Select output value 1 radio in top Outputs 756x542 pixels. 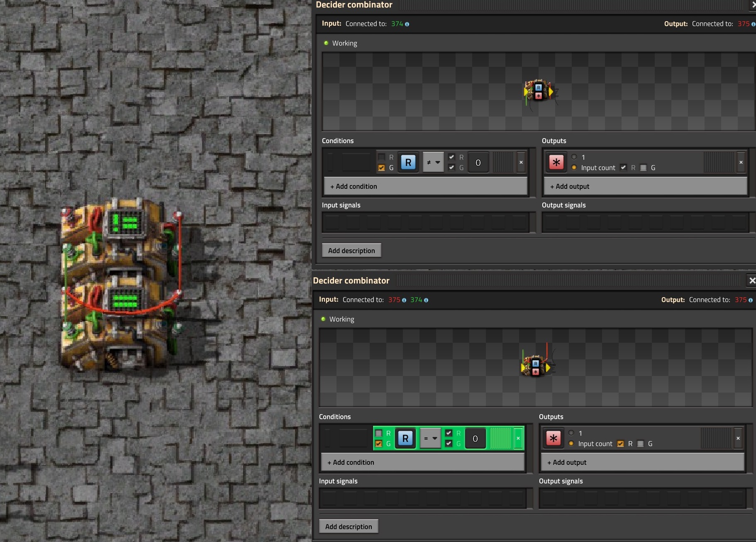click(574, 157)
